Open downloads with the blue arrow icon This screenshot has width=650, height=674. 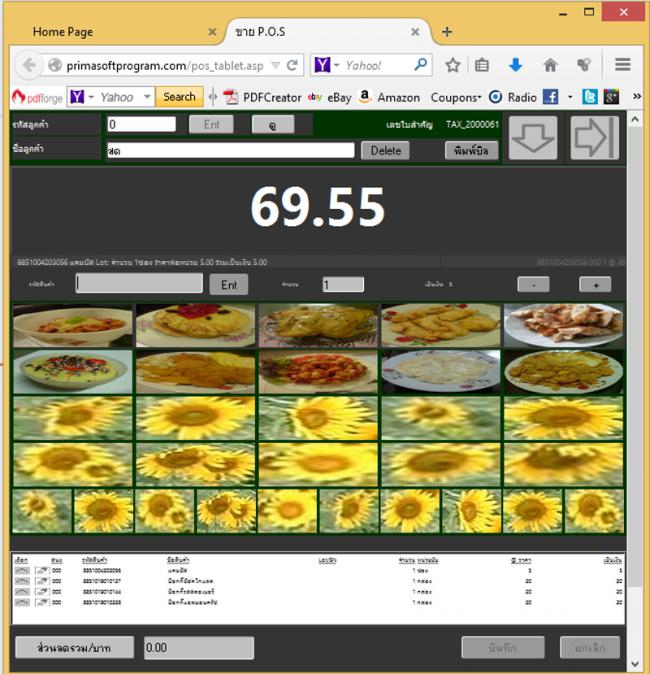pos(515,65)
